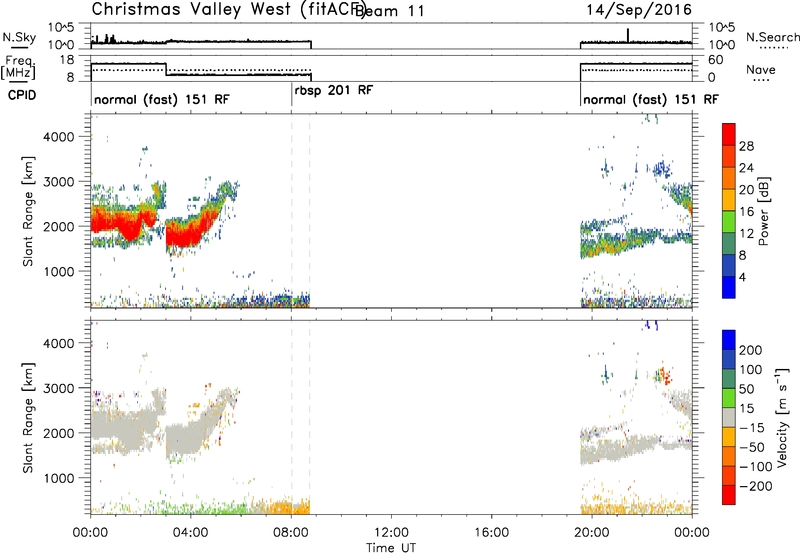The height and width of the screenshot is (554, 800).
Task: Click the 'Velocity [m s-1]' colorbar title
Action: click(x=782, y=418)
